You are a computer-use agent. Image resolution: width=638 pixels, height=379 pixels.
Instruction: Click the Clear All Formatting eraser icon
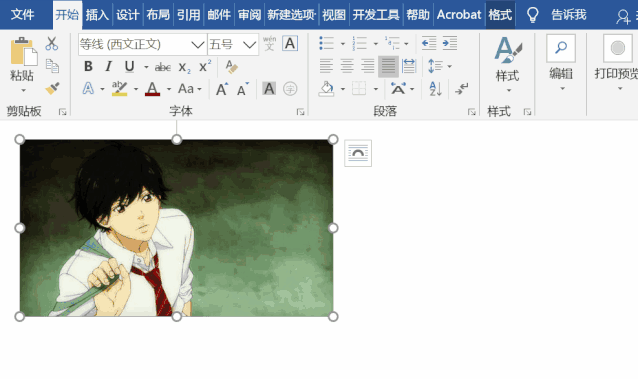(232, 67)
